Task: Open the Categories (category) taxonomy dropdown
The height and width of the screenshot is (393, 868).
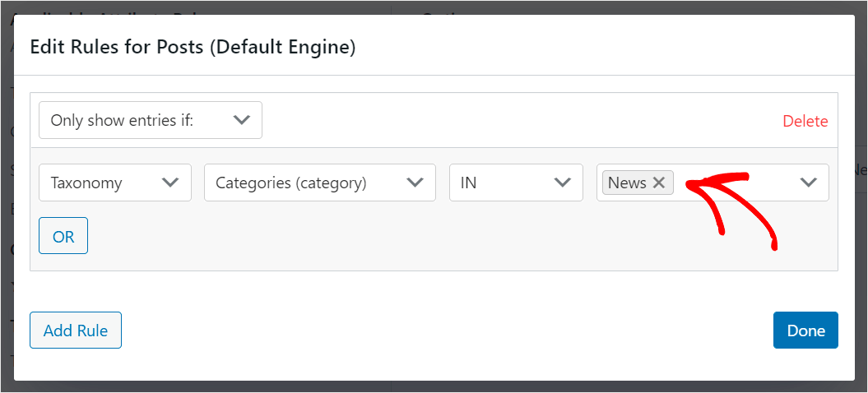Action: [x=319, y=183]
